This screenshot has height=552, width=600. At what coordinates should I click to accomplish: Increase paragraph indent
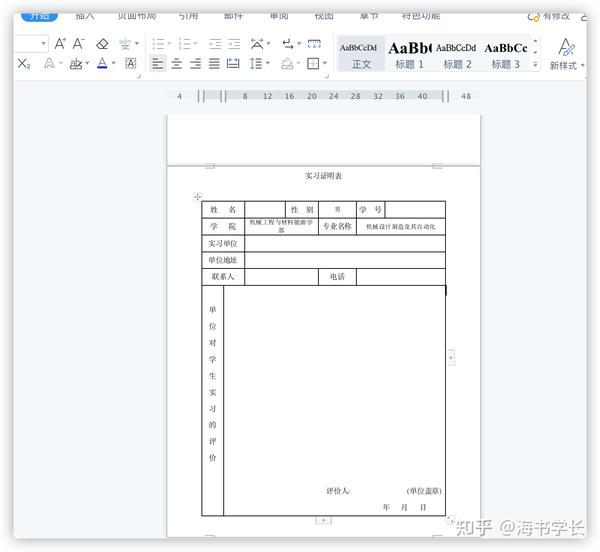coord(234,44)
